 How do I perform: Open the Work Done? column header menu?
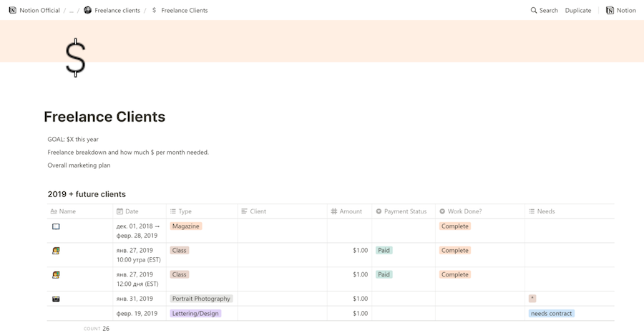[464, 211]
